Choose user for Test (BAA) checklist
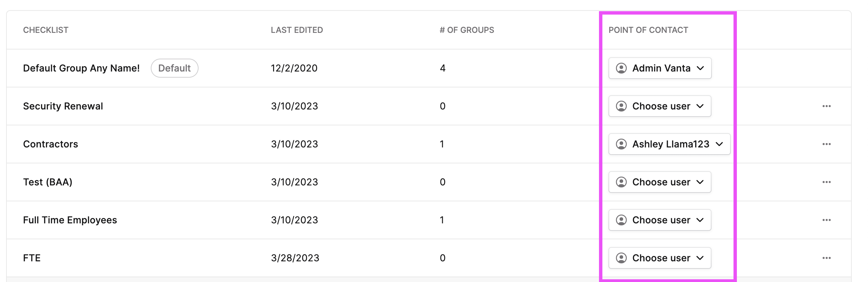This screenshot has height=282, width=868. 660,182
